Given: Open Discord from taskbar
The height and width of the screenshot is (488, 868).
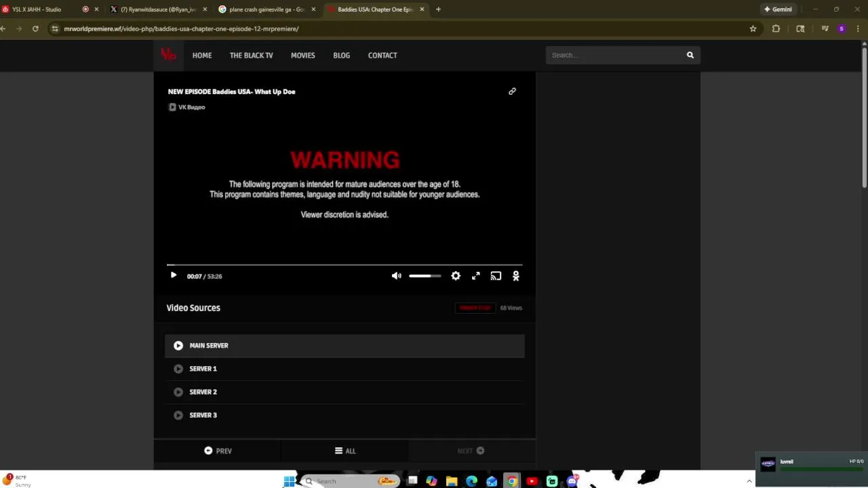Looking at the screenshot, I should click(572, 481).
